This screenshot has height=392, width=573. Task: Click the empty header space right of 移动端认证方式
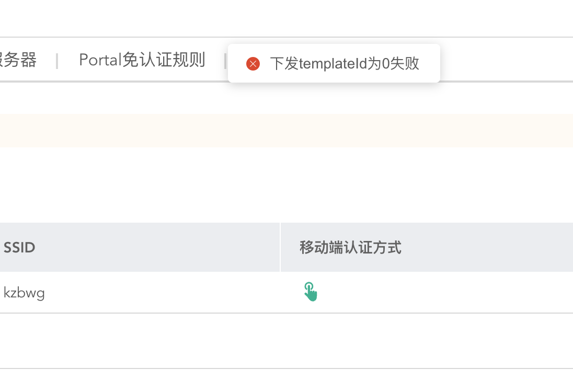tap(486, 247)
